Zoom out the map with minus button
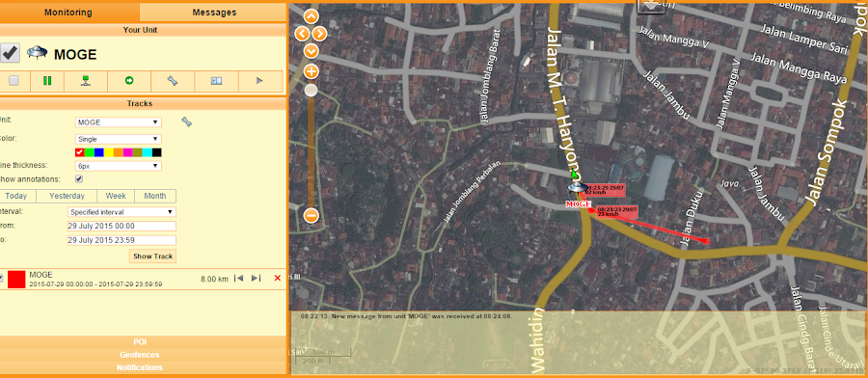 click(312, 215)
